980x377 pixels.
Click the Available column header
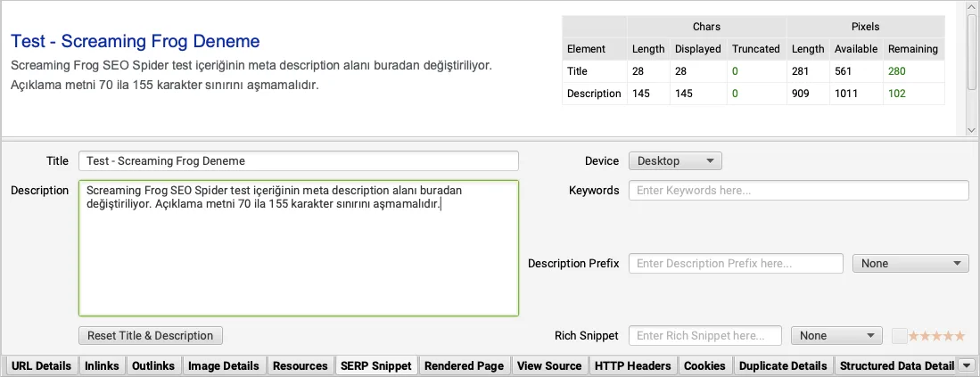pos(856,49)
